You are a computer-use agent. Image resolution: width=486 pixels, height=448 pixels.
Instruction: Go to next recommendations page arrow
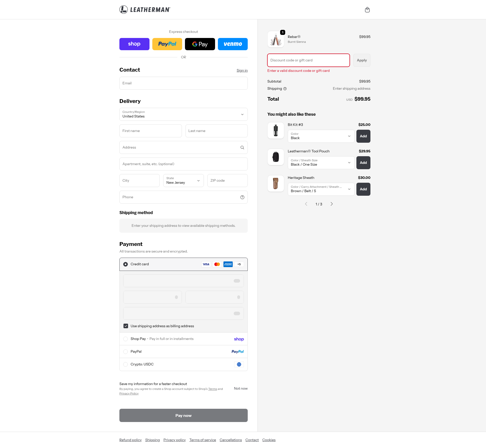click(x=331, y=204)
